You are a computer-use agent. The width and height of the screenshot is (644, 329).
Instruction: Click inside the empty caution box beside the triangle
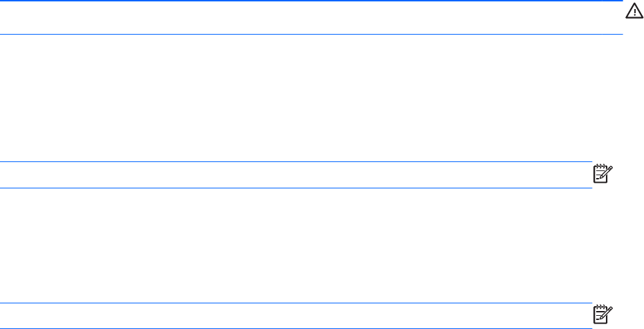coord(312,18)
